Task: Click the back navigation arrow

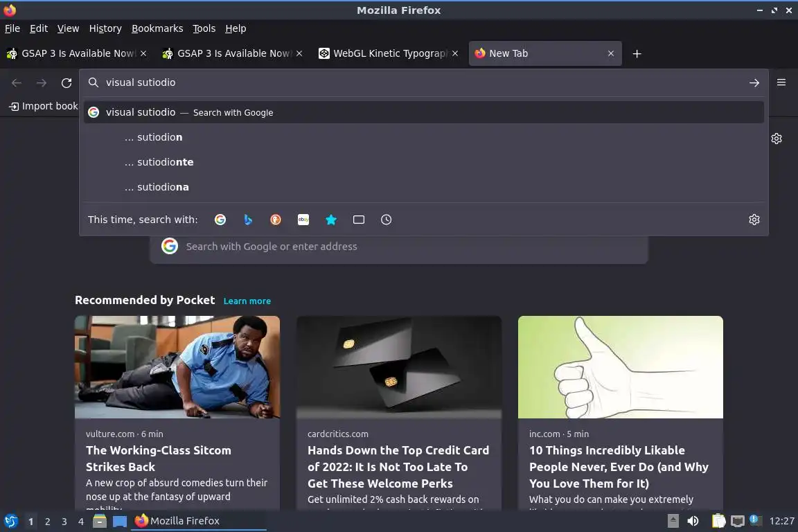Action: 17,82
